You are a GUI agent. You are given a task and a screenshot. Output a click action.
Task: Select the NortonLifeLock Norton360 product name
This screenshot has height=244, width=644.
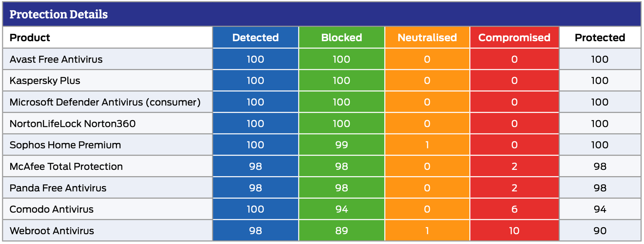point(73,124)
